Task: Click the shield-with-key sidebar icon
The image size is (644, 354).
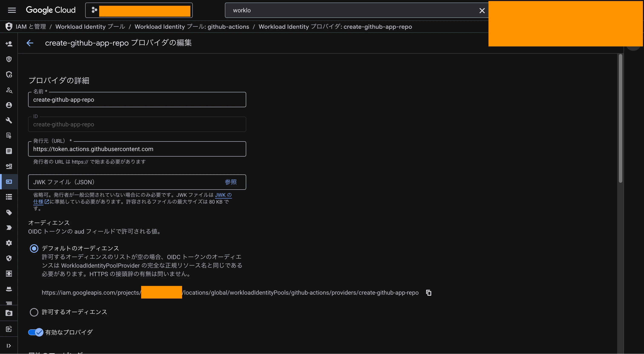Action: click(x=9, y=59)
